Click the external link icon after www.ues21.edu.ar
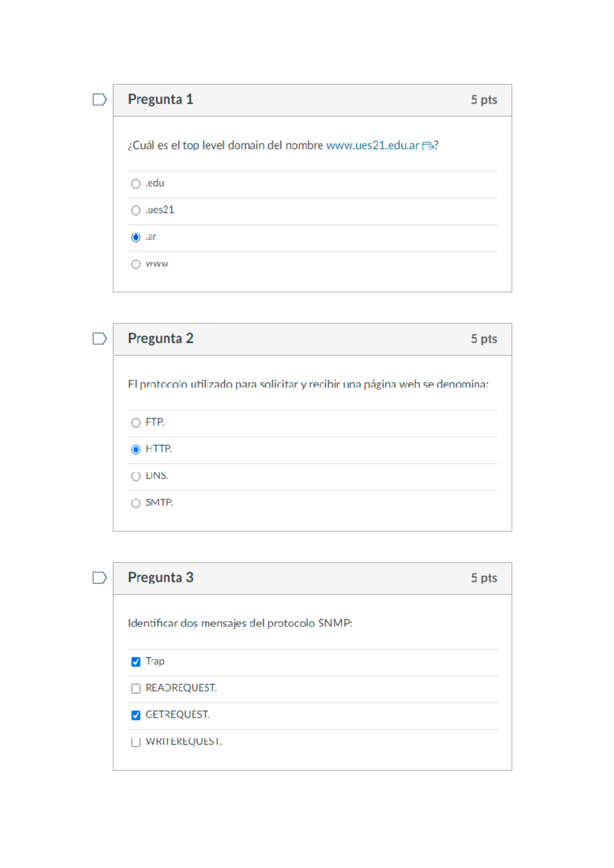This screenshot has width=614, height=868. [x=428, y=146]
